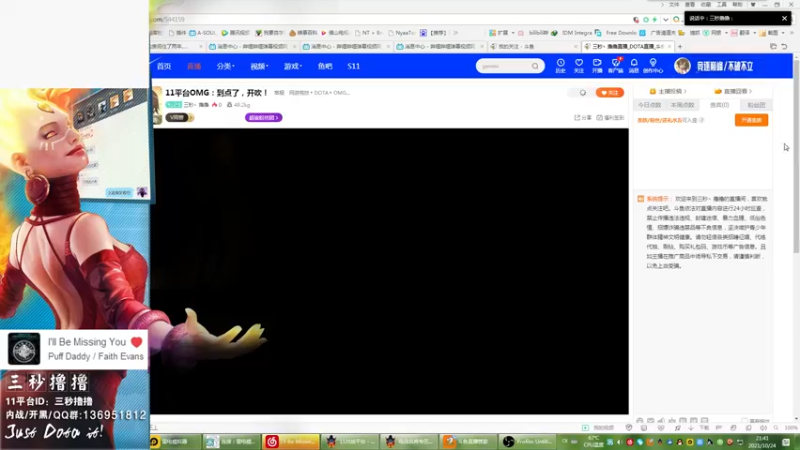Screen dimensions: 800x450
Task: Switch to the 今日贡献 tab
Action: [x=649, y=105]
